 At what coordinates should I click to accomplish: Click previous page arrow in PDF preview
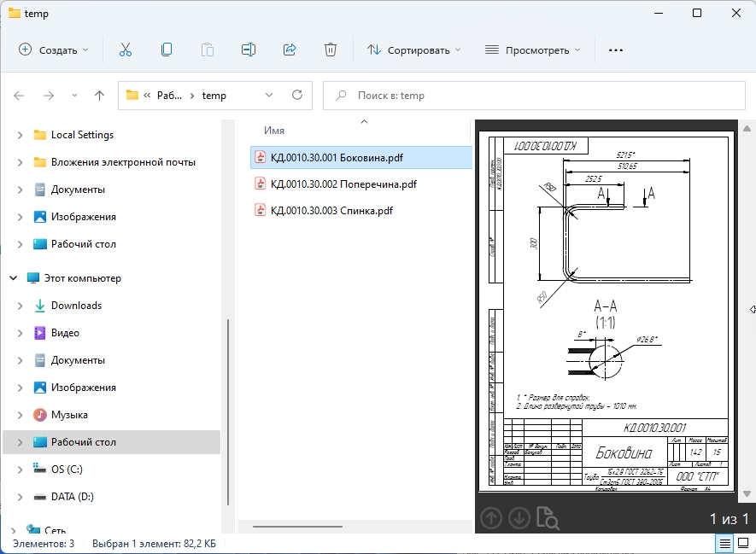point(491,518)
